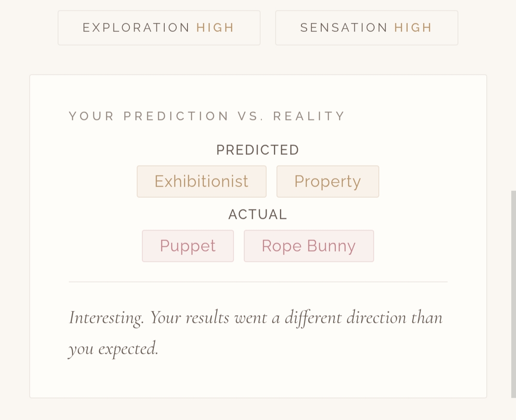This screenshot has height=420, width=516.
Task: Select the Exhibitionist predicted tag
Action: pyautogui.click(x=201, y=181)
